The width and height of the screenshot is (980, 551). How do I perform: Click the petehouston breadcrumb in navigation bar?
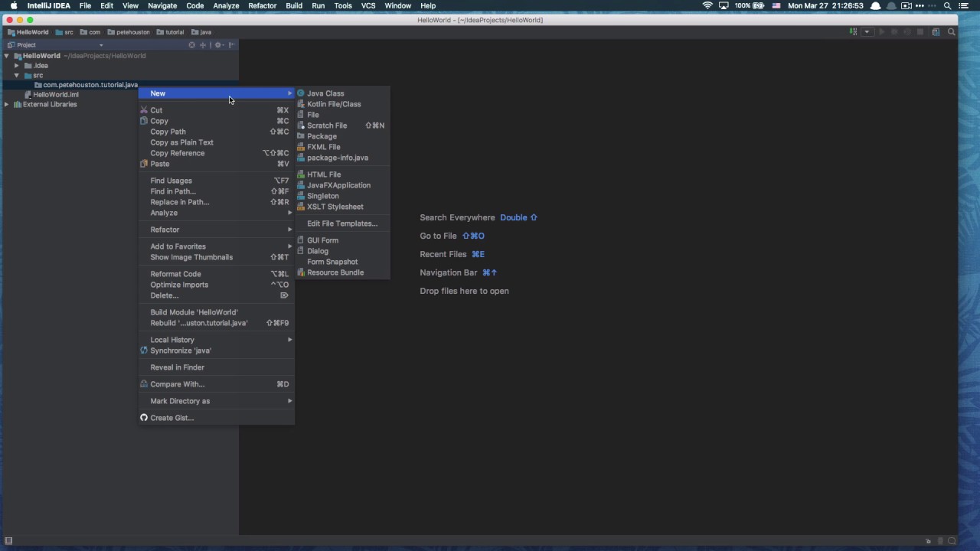point(129,32)
